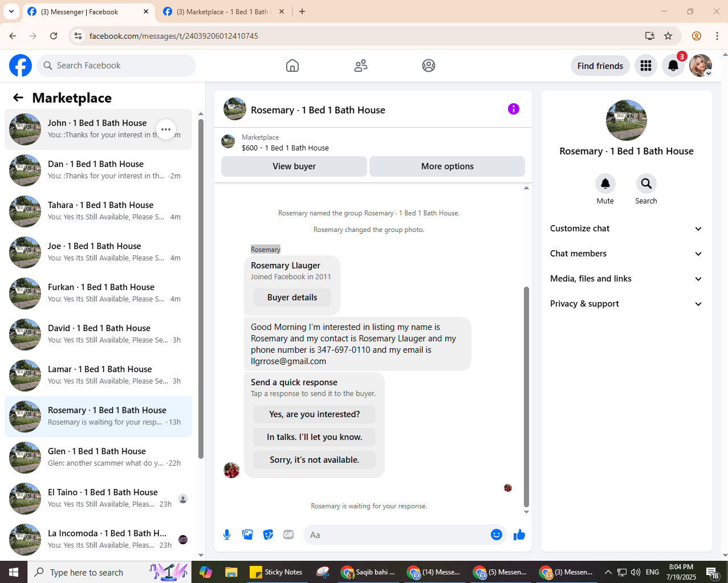Open the David conversation
Screen dimensions: 728x583
click(98, 335)
